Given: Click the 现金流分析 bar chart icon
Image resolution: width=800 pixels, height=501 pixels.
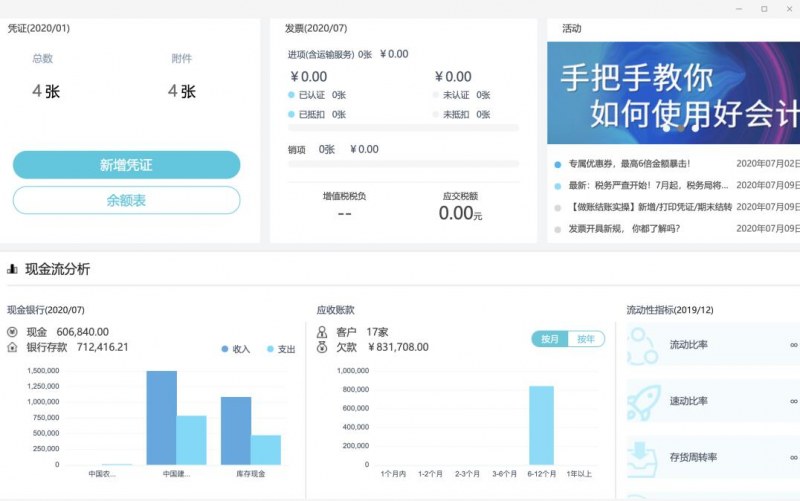Looking at the screenshot, I should tap(12, 269).
